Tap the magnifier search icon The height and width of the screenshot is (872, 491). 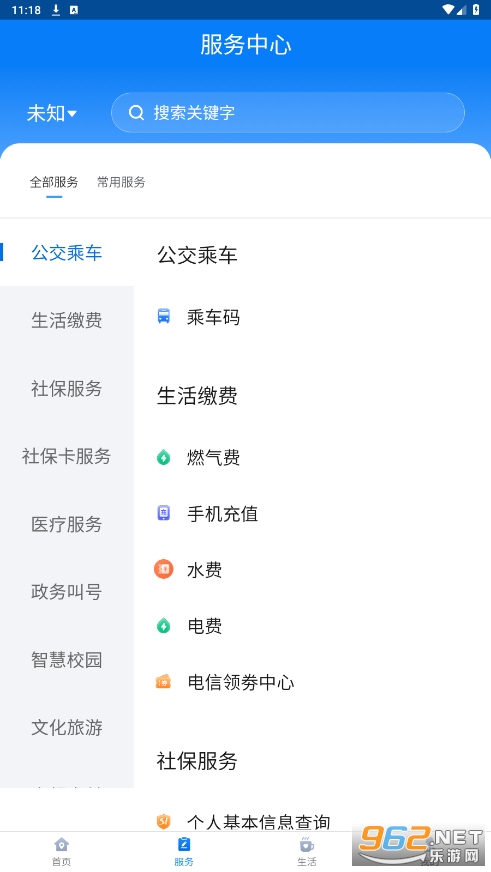pos(136,113)
